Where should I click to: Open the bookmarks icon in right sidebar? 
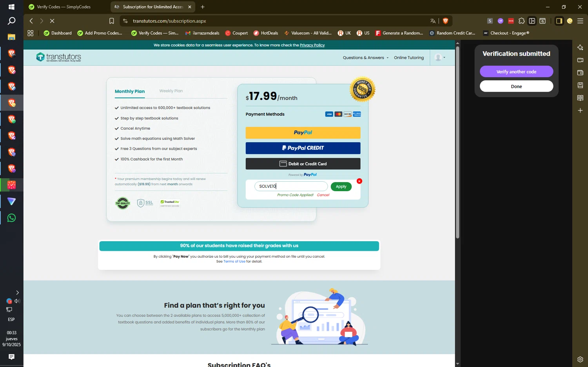(580, 85)
